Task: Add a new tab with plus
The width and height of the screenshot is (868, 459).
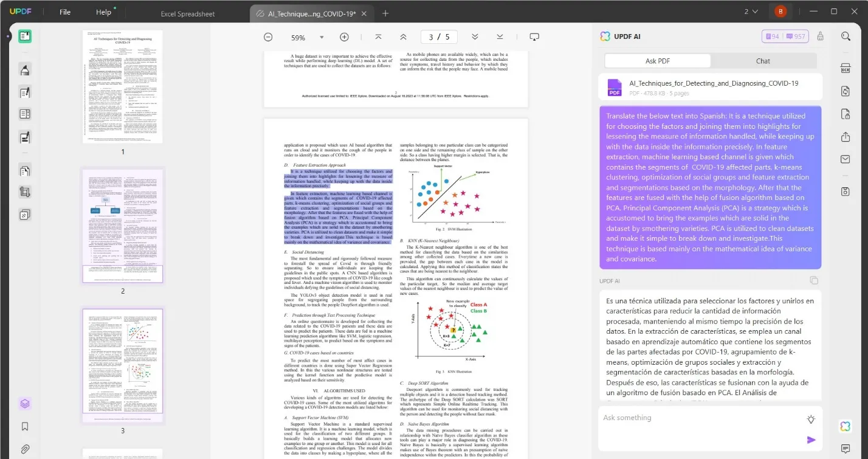Action: click(385, 13)
